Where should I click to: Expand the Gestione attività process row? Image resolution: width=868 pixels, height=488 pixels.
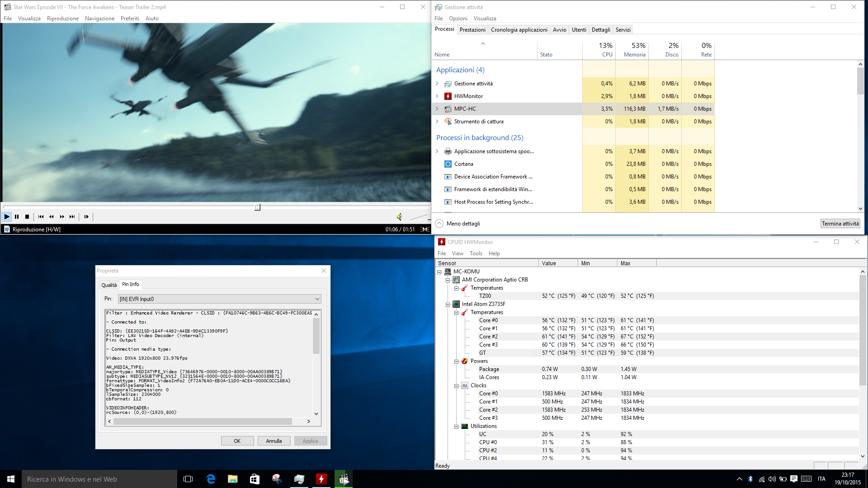click(437, 84)
